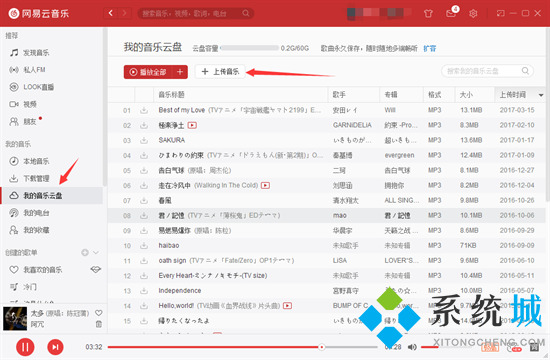Viewport: 550px width, 360px height.
Task: Pause playback
Action: click(25, 347)
